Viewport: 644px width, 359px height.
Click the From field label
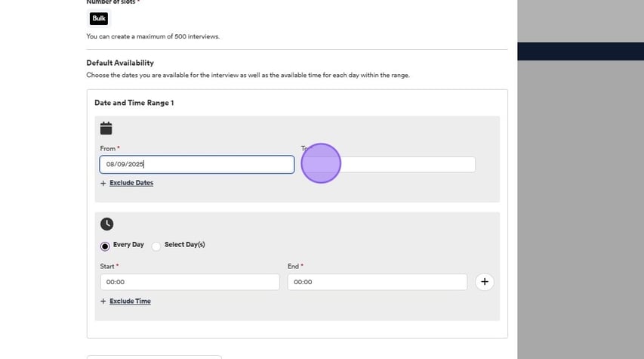coord(108,149)
